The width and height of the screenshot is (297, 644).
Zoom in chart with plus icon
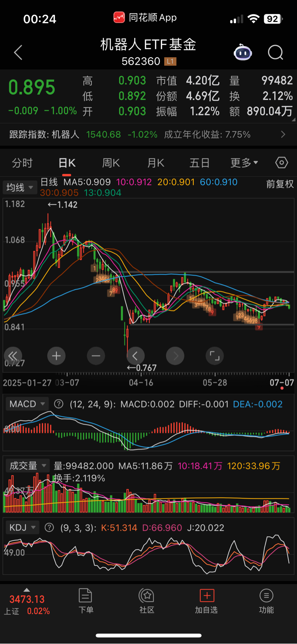56,355
